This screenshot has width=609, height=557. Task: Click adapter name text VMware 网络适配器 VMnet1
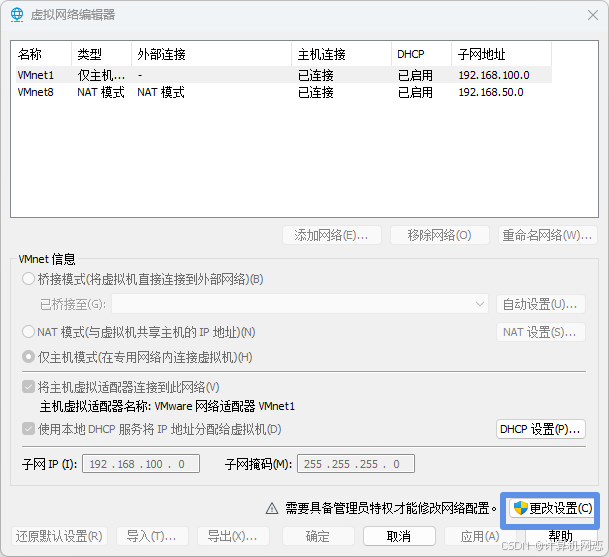tap(225, 406)
